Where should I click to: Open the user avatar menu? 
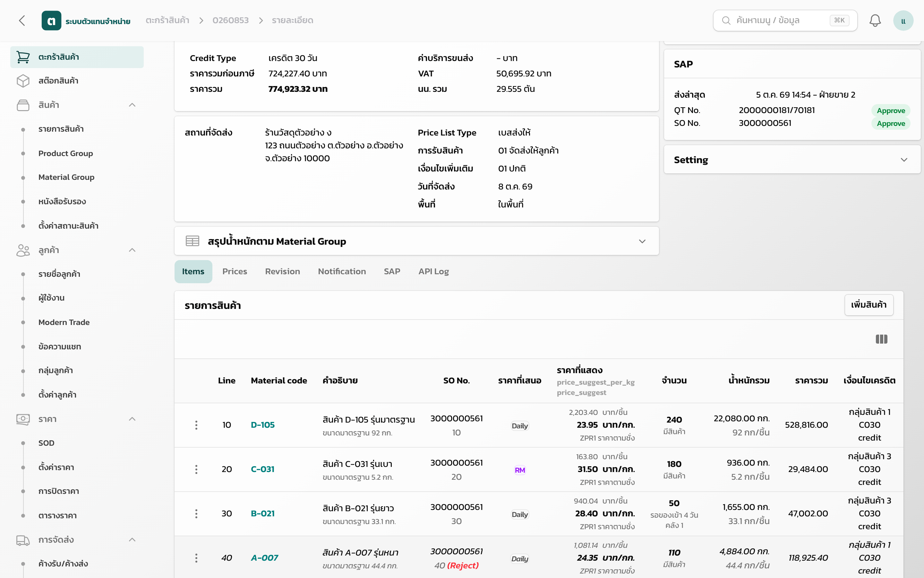coord(903,21)
